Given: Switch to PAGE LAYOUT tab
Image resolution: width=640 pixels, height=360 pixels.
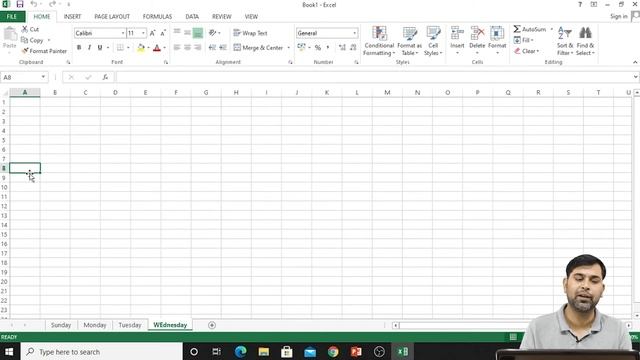Looking at the screenshot, I should (x=112, y=16).
